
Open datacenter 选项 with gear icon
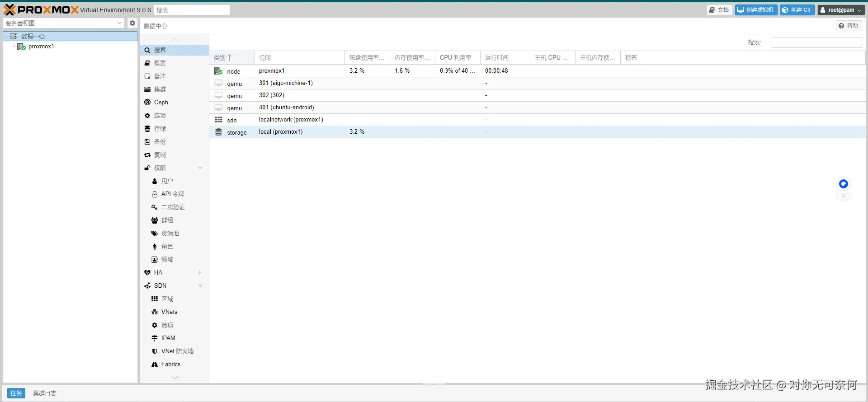click(x=175, y=116)
